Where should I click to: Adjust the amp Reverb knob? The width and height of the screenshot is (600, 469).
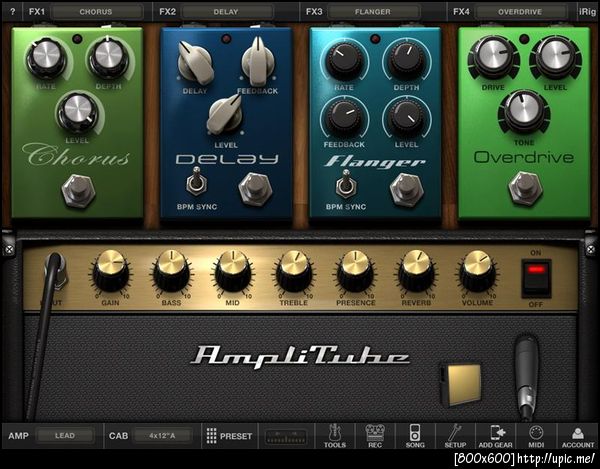[x=416, y=271]
